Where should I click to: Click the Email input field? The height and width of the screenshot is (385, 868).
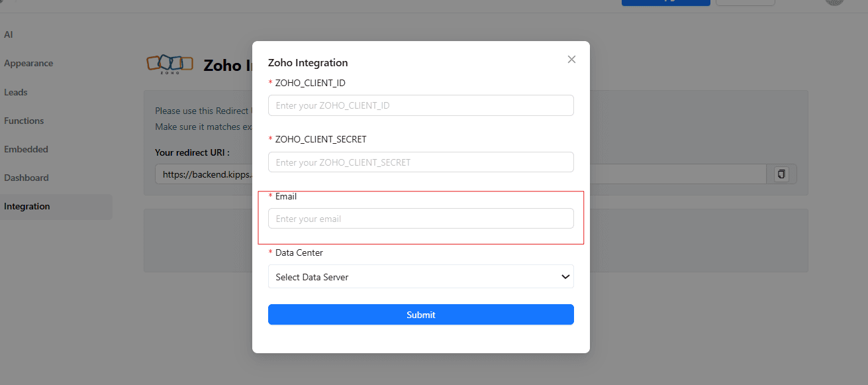[420, 219]
